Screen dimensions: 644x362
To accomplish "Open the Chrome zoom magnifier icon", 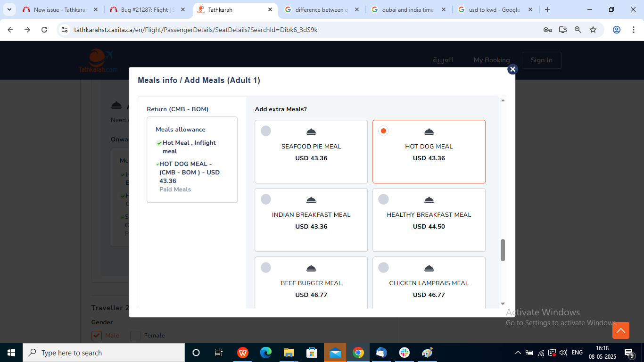I will tap(578, 30).
